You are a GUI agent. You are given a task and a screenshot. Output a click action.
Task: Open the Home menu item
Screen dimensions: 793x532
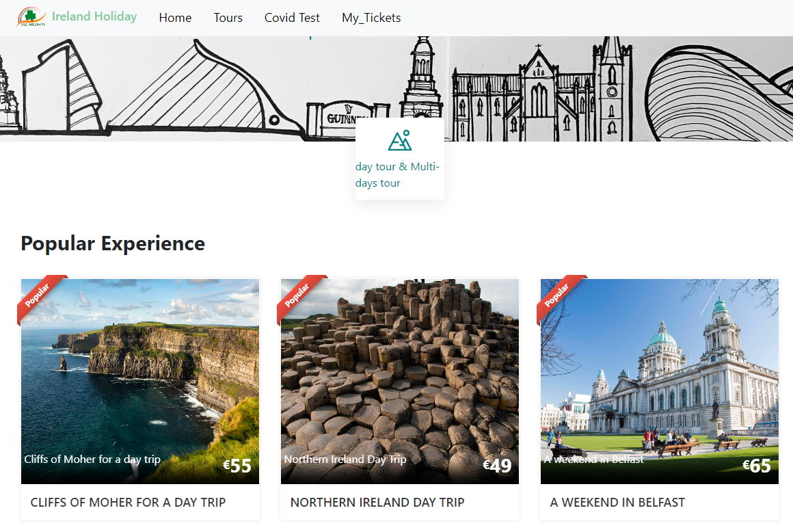pyautogui.click(x=175, y=18)
